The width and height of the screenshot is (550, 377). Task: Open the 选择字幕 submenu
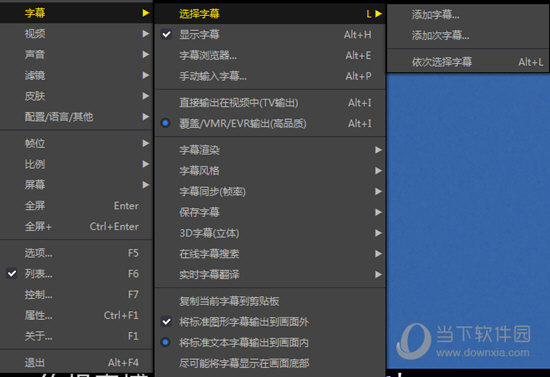[270, 14]
